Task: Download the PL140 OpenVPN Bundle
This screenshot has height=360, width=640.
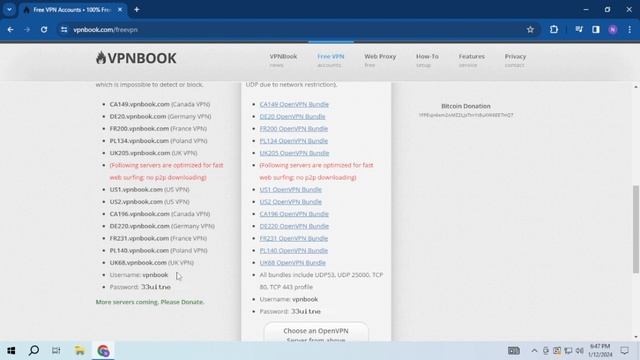Action: 293,251
